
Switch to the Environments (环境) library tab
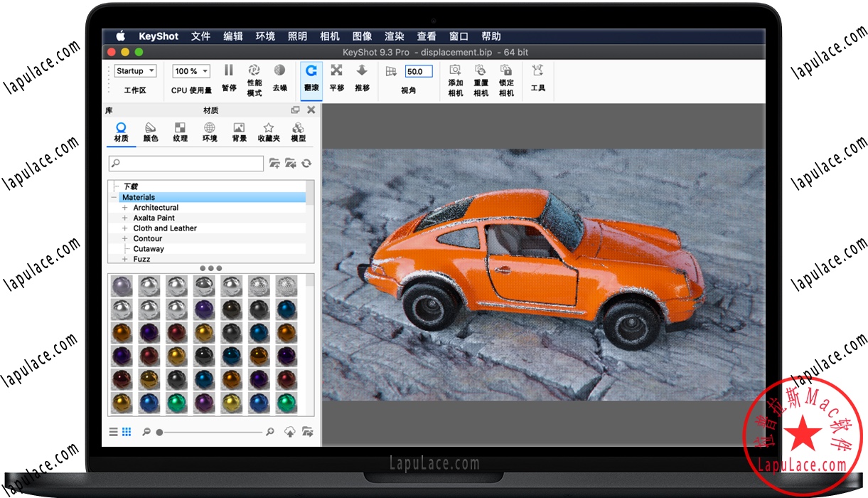point(210,132)
